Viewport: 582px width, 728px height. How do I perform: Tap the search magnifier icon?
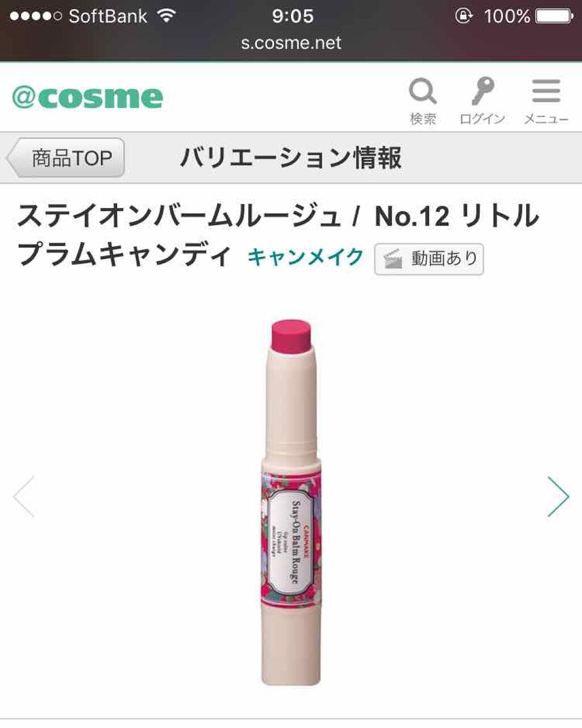tap(423, 91)
